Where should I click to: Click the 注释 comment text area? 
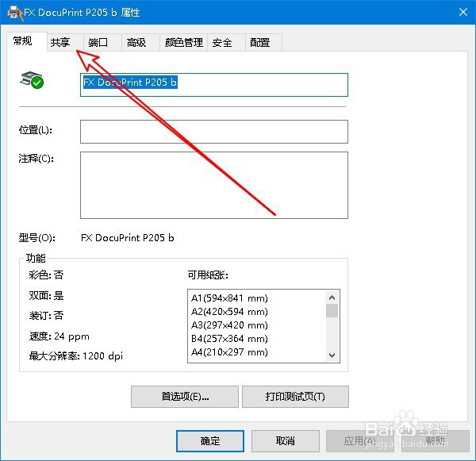click(x=214, y=185)
